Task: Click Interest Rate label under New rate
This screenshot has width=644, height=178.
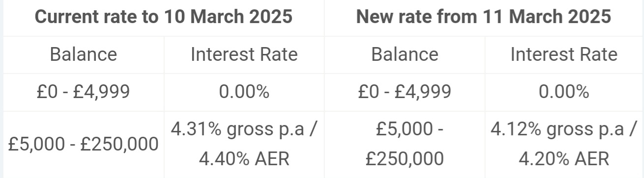Action: (564, 54)
